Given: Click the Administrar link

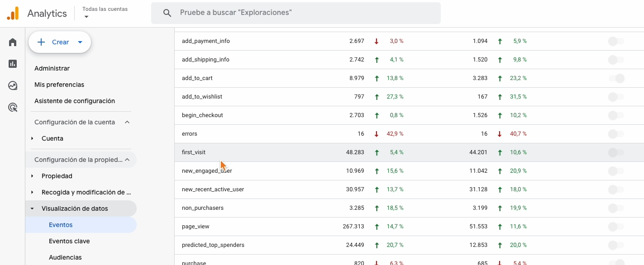Looking at the screenshot, I should point(52,68).
